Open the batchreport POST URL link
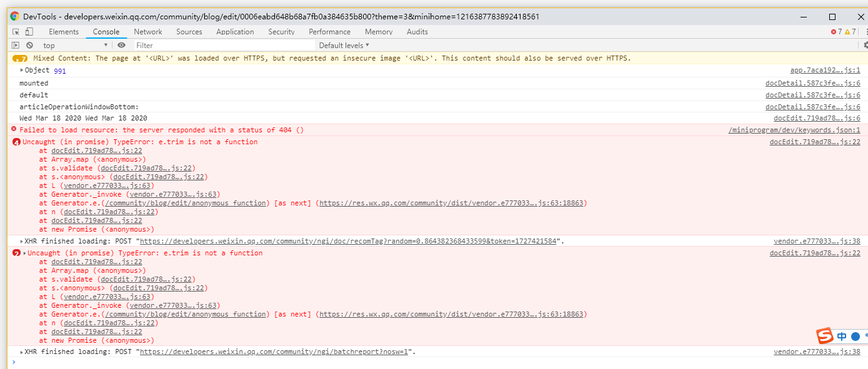This screenshot has width=868, height=369. pyautogui.click(x=274, y=352)
